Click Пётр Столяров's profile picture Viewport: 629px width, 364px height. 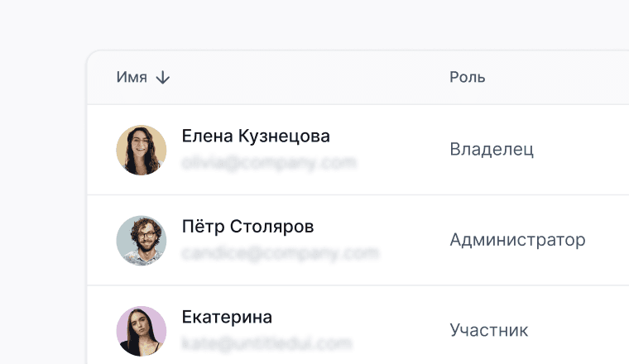tap(142, 241)
